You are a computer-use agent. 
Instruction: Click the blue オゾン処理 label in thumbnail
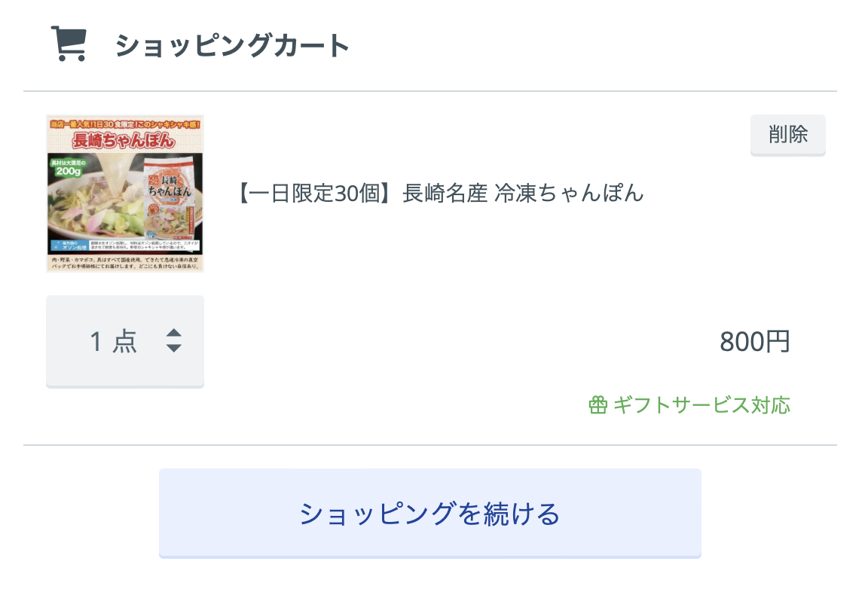(x=69, y=246)
